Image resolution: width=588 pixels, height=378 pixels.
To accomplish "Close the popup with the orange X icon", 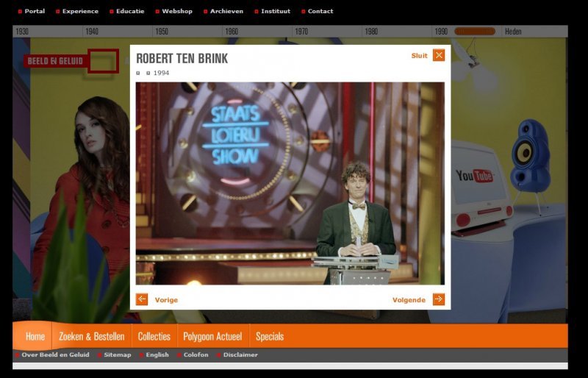I will [x=439, y=55].
